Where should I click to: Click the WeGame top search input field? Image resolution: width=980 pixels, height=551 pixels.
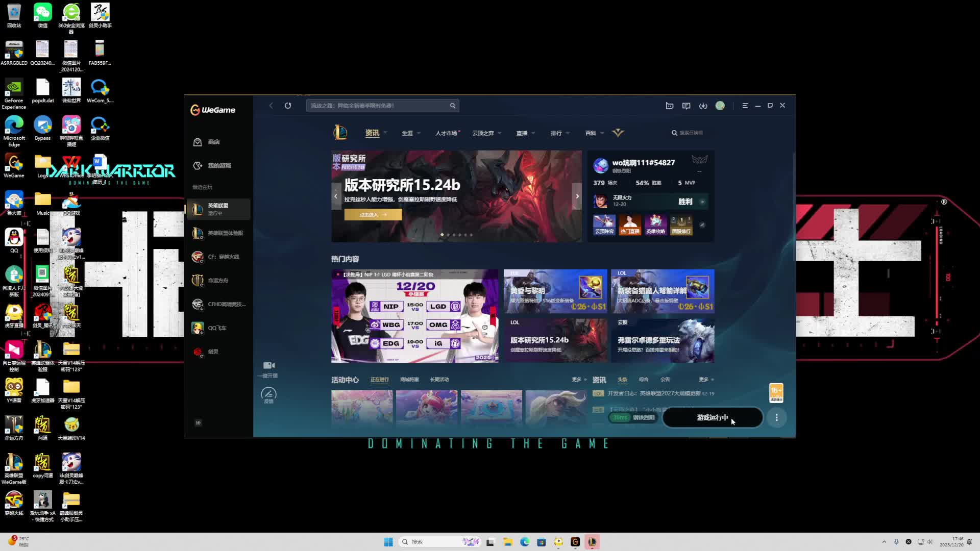point(378,106)
